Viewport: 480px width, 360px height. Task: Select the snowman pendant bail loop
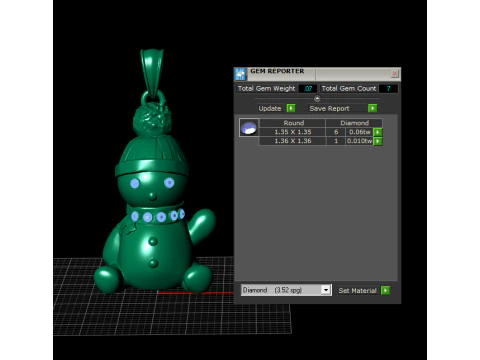152,73
